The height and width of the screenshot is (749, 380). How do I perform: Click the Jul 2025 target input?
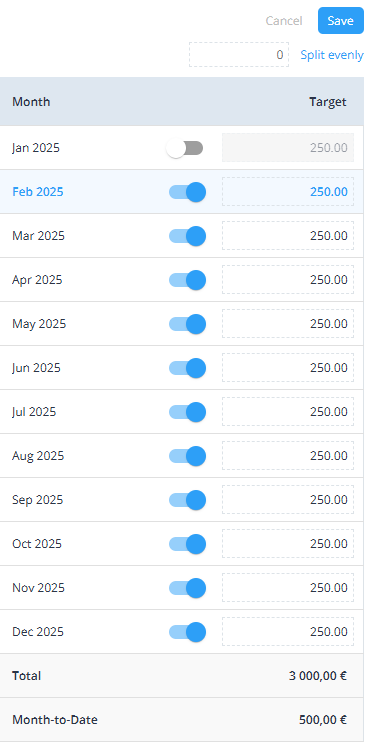(288, 411)
